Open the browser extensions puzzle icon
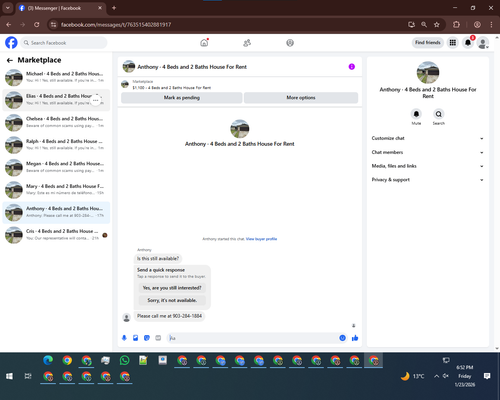 click(456, 25)
